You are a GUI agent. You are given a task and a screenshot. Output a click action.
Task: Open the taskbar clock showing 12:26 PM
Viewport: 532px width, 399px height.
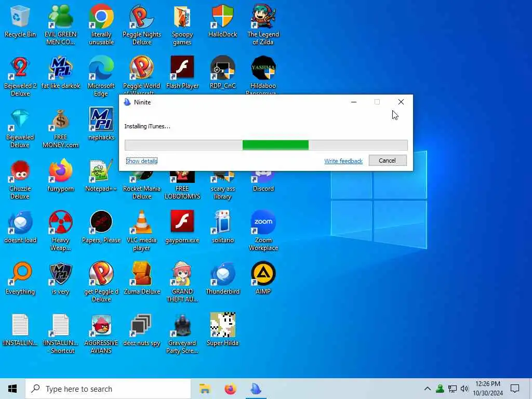pos(487,389)
